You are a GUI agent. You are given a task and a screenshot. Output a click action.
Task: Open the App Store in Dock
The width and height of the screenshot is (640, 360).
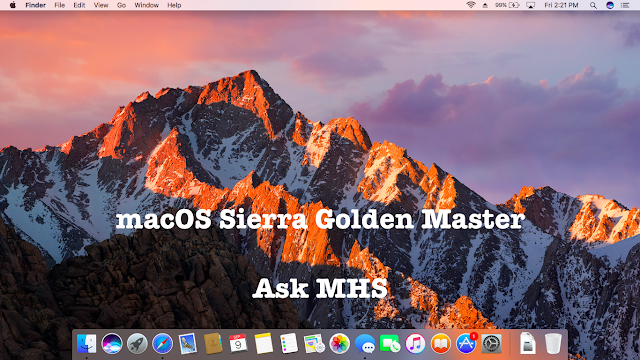466,343
